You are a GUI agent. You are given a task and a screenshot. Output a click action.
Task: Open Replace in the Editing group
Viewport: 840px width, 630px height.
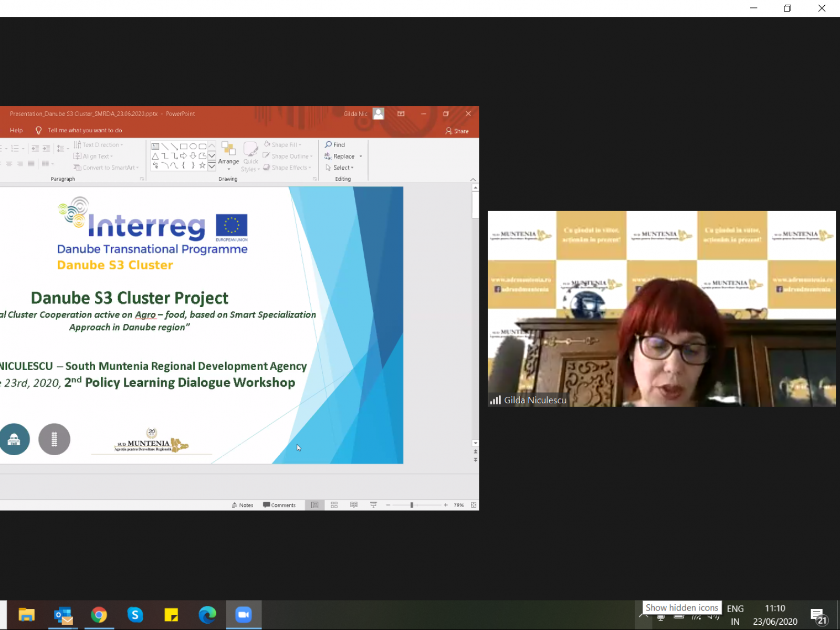[339, 156]
